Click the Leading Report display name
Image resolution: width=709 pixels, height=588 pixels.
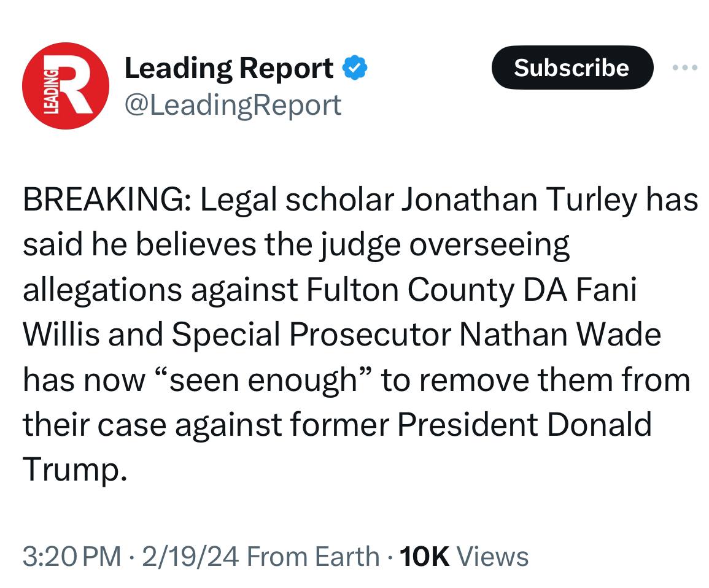pyautogui.click(x=229, y=68)
